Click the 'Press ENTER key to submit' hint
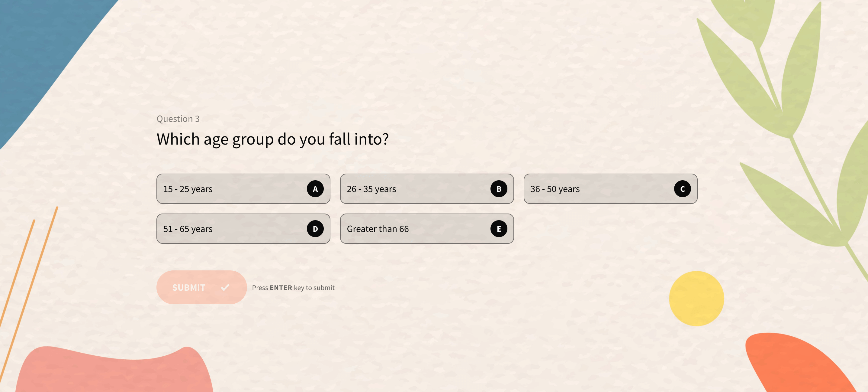The height and width of the screenshot is (392, 868). [x=293, y=287]
